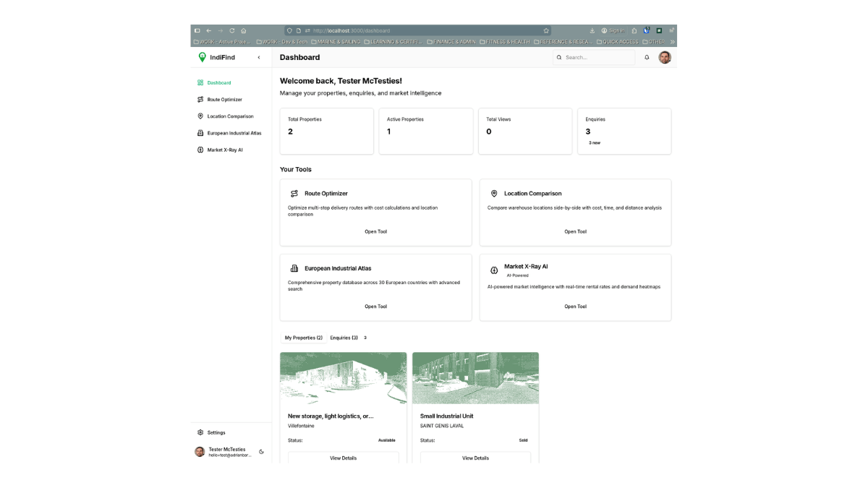Open notifications bell icon
The width and height of the screenshot is (868, 488).
point(647,57)
